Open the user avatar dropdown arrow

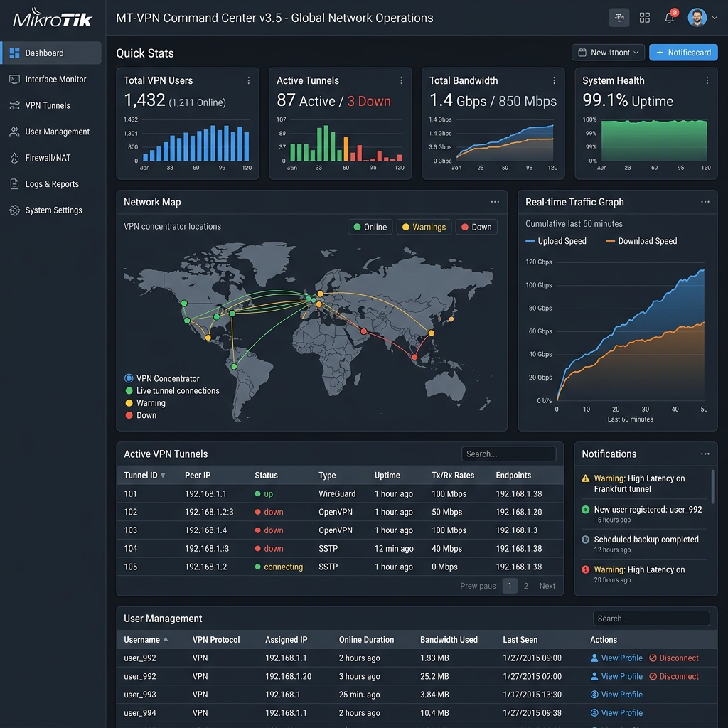pos(714,18)
